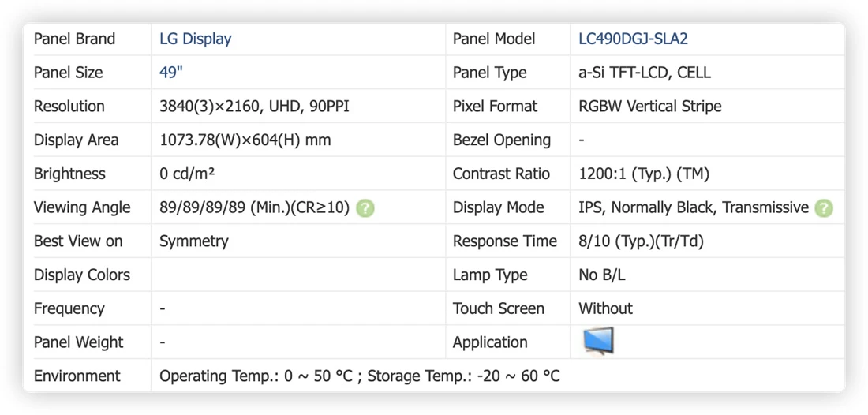Select the "Panel Brand" label

(x=75, y=39)
